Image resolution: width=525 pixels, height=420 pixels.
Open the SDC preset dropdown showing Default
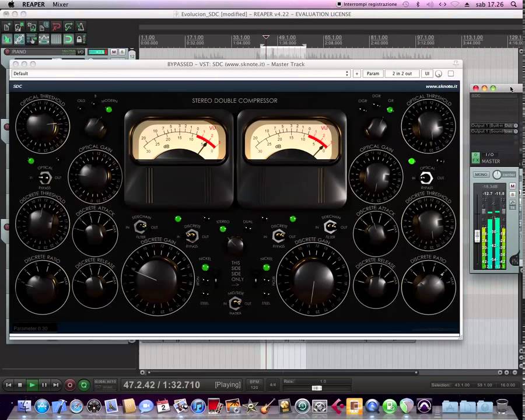(x=181, y=73)
